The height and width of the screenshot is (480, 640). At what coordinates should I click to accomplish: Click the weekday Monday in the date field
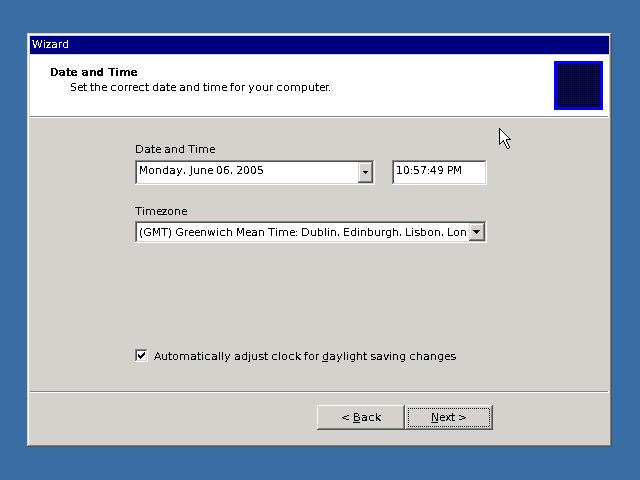coord(160,171)
